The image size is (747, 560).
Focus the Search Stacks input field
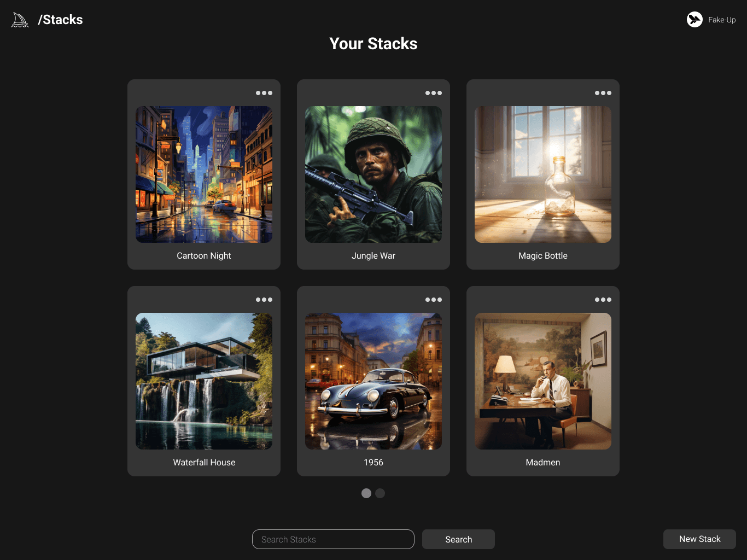tap(333, 539)
